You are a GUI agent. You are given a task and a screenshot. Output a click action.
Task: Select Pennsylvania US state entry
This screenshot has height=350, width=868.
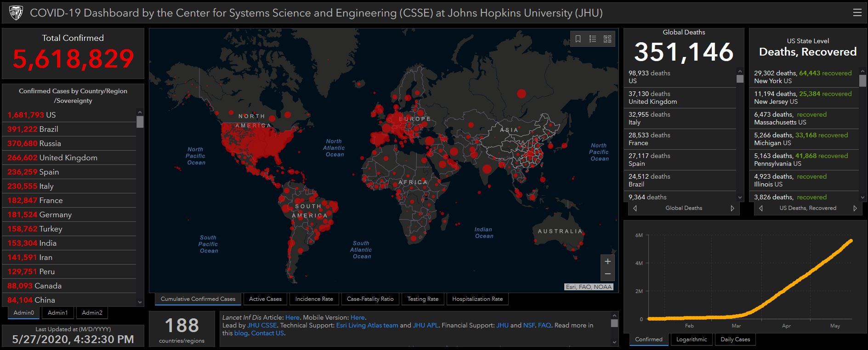(806, 160)
